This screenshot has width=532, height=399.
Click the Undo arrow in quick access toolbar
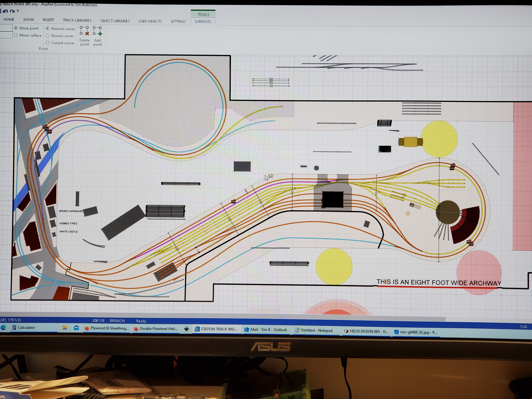tap(5, 11)
